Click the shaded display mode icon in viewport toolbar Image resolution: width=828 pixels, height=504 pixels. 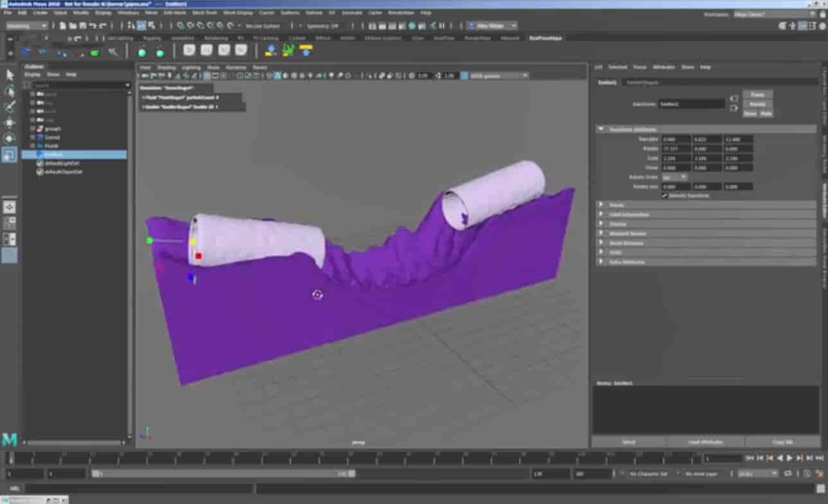pyautogui.click(x=286, y=75)
